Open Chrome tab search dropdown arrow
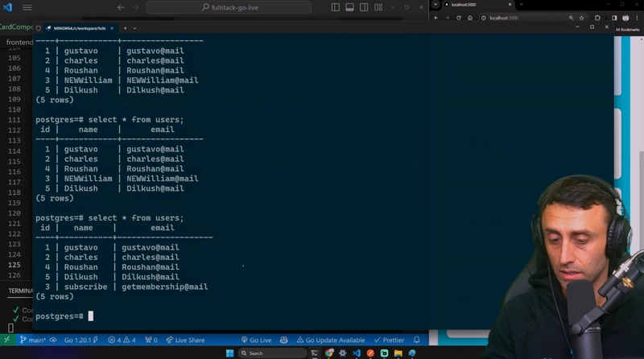Screen dimensions: 644x359 coord(436,5)
